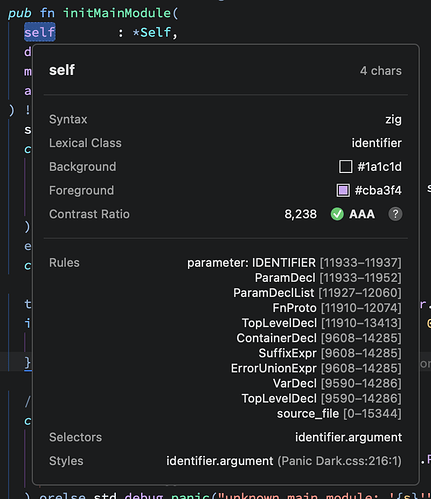Click the syntax value 'zig'
The image size is (431, 499).
point(393,119)
